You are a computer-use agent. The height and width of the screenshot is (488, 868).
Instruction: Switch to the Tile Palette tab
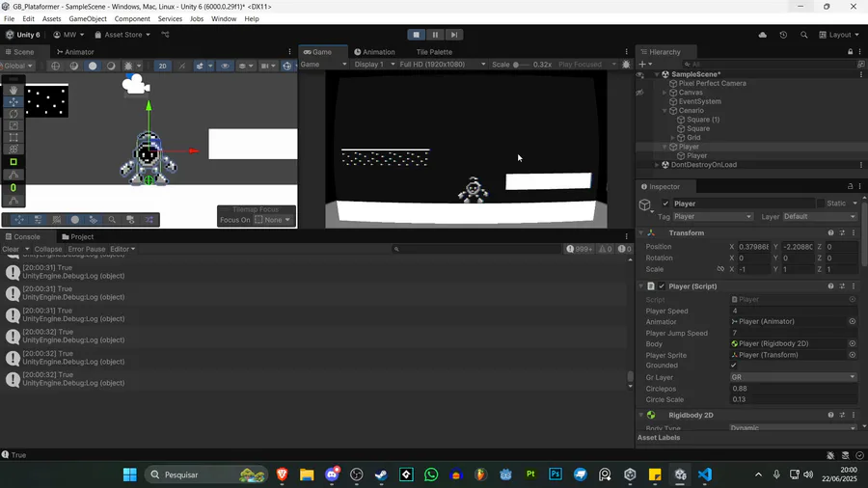pyautogui.click(x=434, y=52)
